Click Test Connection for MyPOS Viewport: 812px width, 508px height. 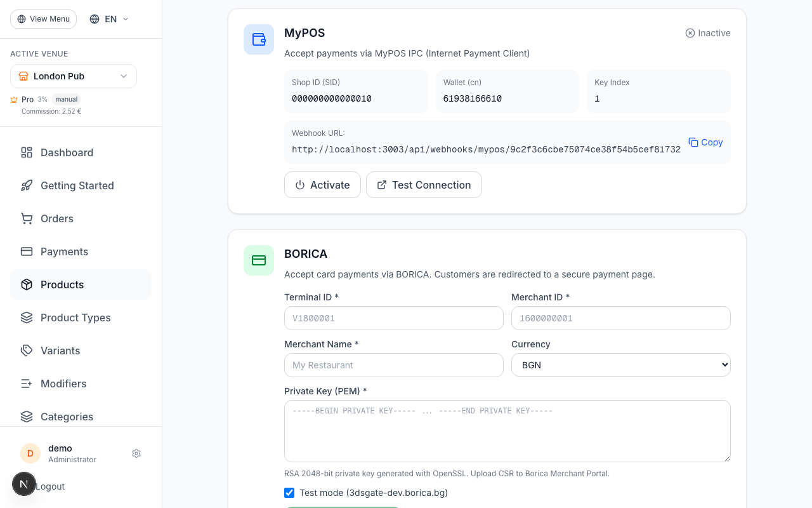click(424, 185)
